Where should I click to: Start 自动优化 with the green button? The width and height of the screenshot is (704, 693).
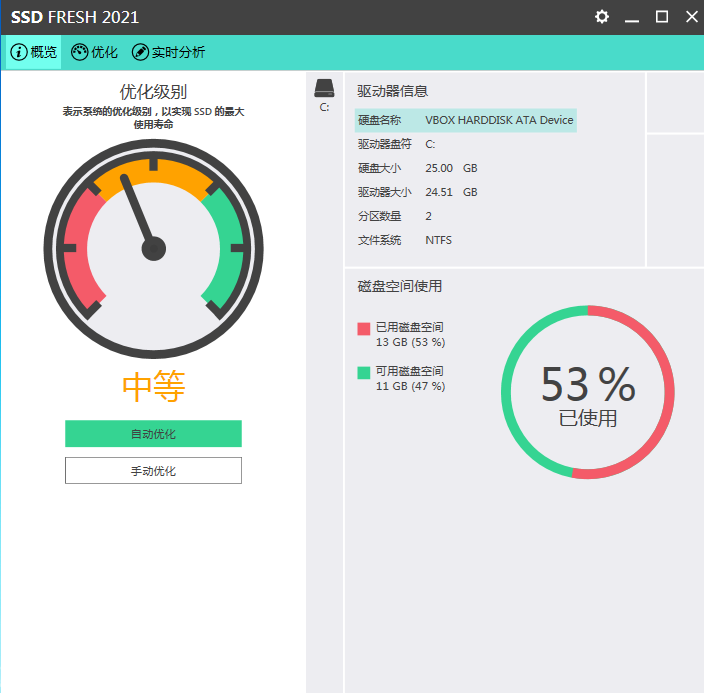point(153,434)
